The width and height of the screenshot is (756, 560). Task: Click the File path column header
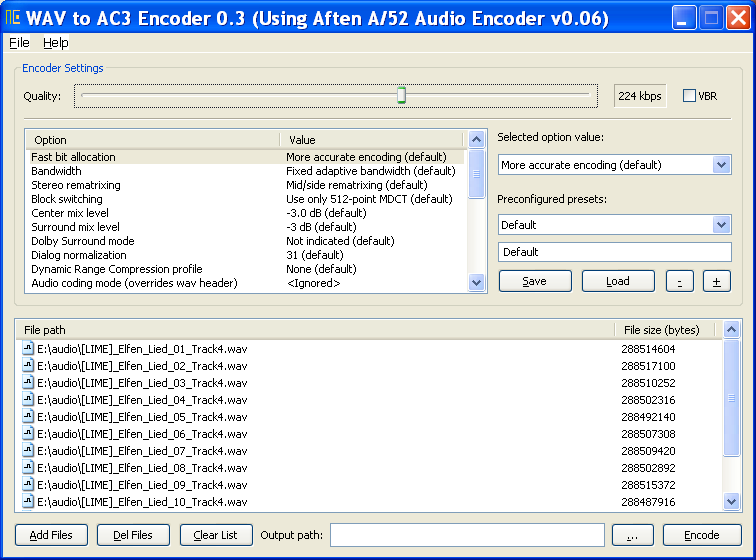pos(315,330)
